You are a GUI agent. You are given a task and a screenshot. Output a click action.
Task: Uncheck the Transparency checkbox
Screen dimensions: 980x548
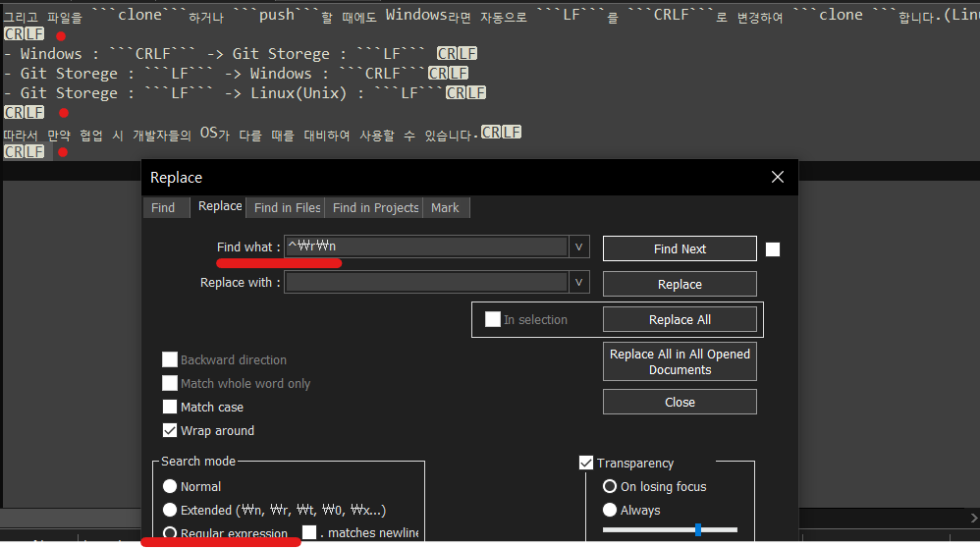click(585, 463)
